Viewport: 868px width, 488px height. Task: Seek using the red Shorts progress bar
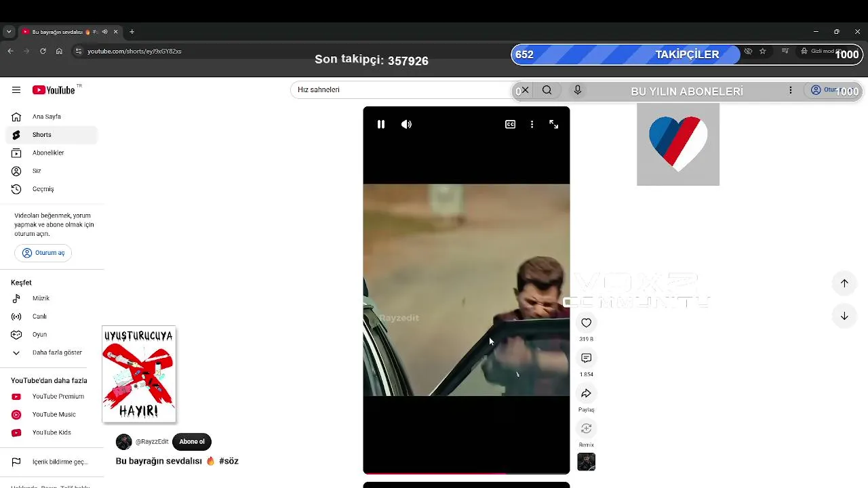(467, 472)
